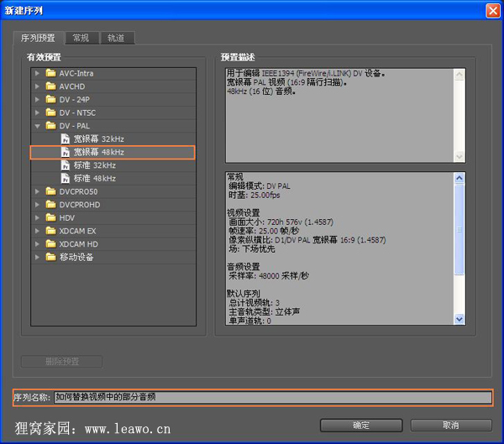Click the DVCPRO50 folder icon
Viewport: 504px width, 444px height.
pyautogui.click(x=50, y=191)
